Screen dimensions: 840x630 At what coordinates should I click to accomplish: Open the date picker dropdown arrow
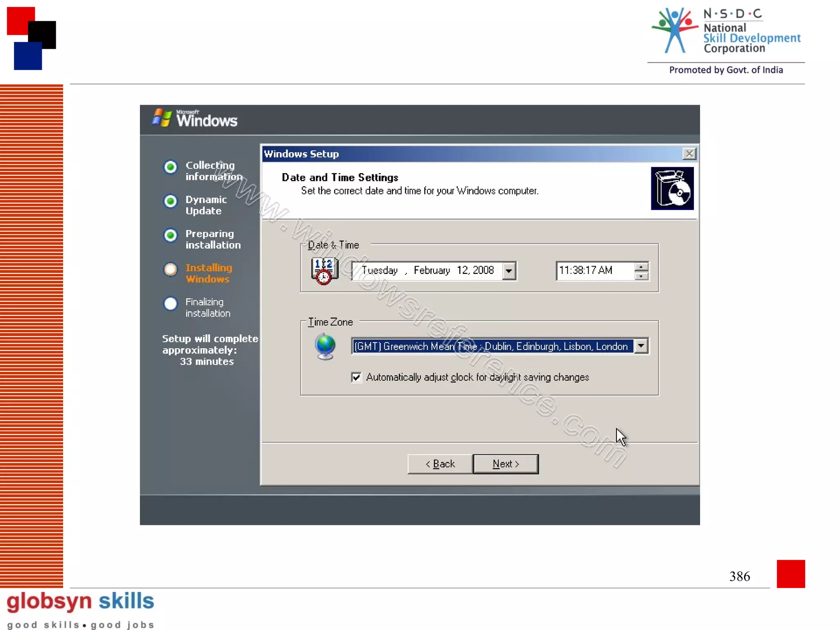pos(509,271)
